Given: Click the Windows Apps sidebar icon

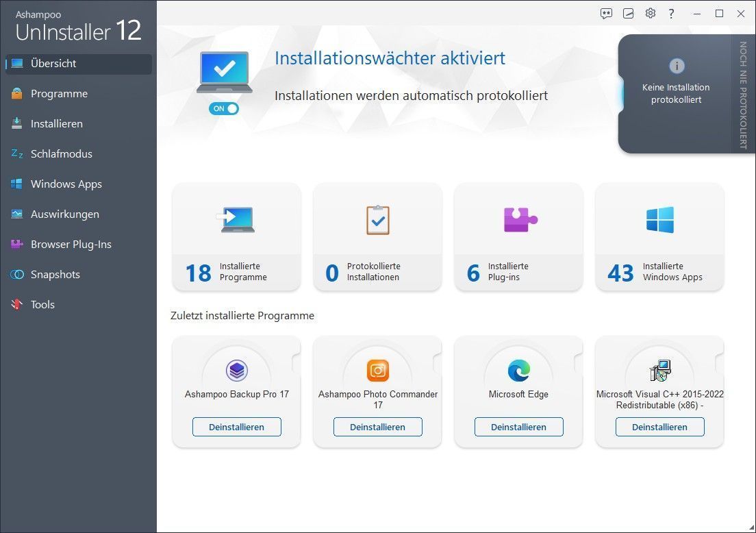Looking at the screenshot, I should click(x=17, y=184).
